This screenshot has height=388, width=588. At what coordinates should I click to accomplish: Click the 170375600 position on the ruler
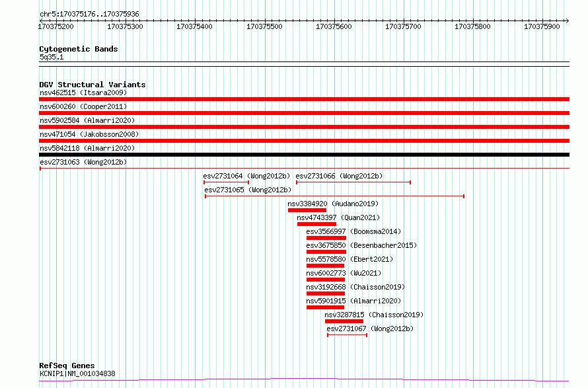[334, 27]
